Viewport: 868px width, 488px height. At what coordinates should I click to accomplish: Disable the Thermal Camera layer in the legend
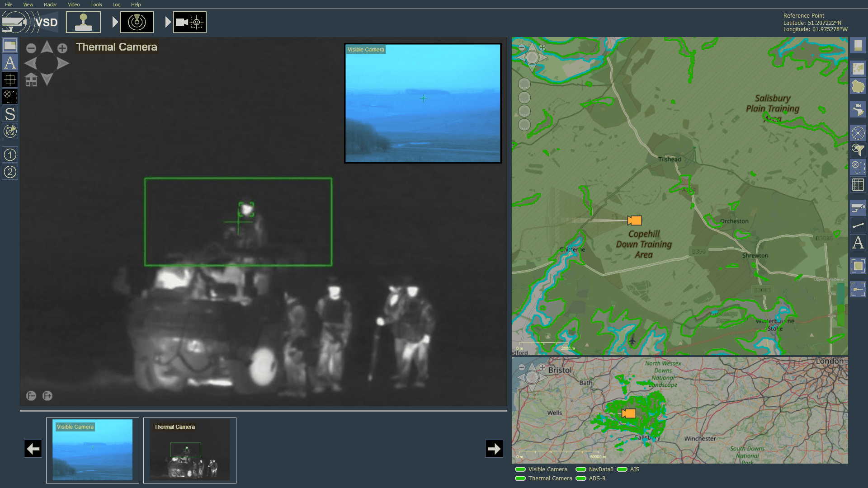click(520, 478)
